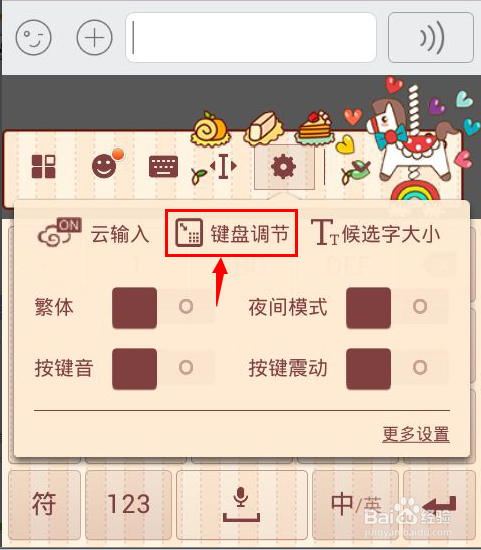This screenshot has width=481, height=550.
Task: Toggle the 按键音 key sound switch
Action: tap(163, 369)
